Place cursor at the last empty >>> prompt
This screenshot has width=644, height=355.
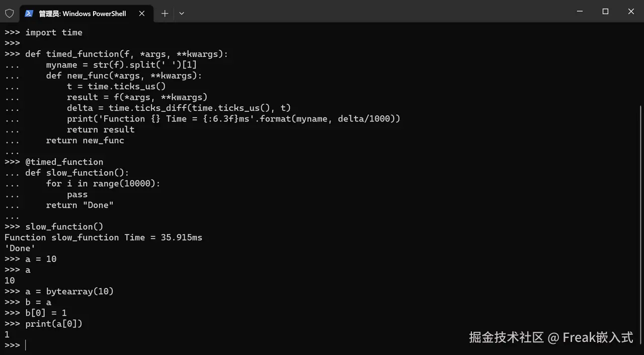[25, 345]
